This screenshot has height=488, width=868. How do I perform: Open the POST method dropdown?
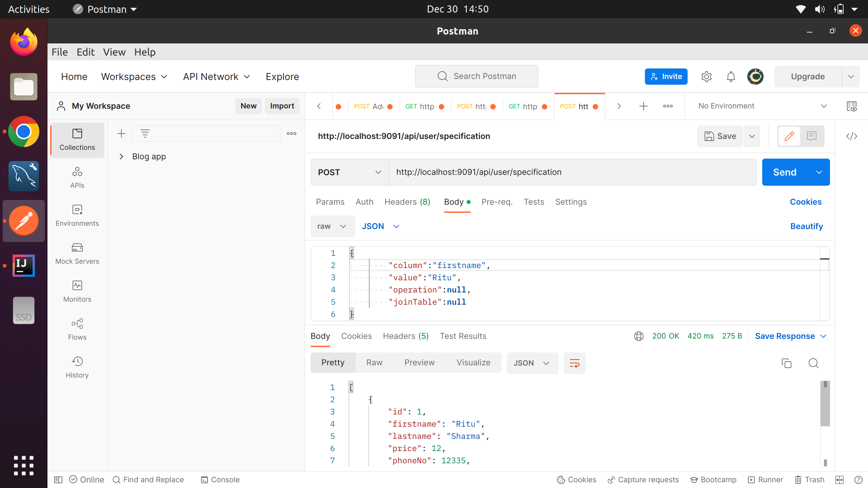(x=349, y=172)
